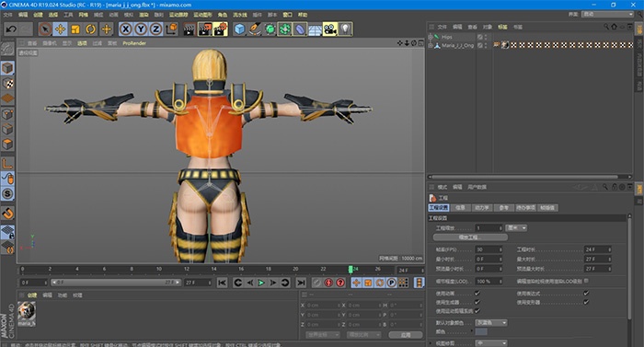Expand the Maria_J_J_Ong object tree
The height and width of the screenshot is (347, 644).
click(x=431, y=46)
